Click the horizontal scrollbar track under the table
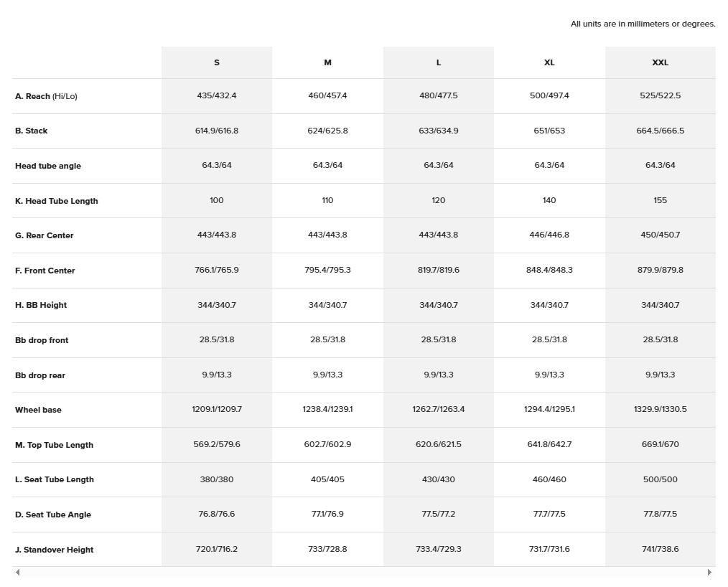Viewport: 728px width, 587px height. pos(363,573)
